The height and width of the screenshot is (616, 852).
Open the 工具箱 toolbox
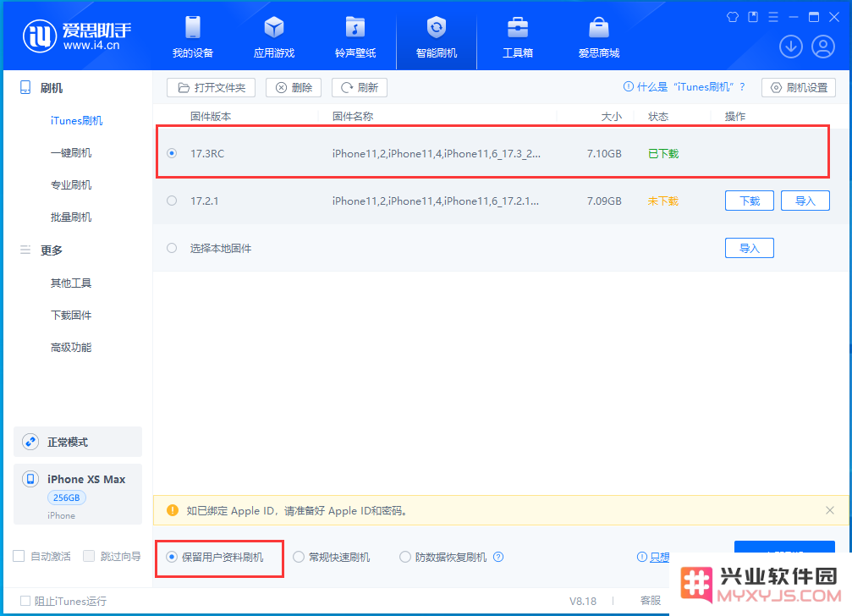518,37
